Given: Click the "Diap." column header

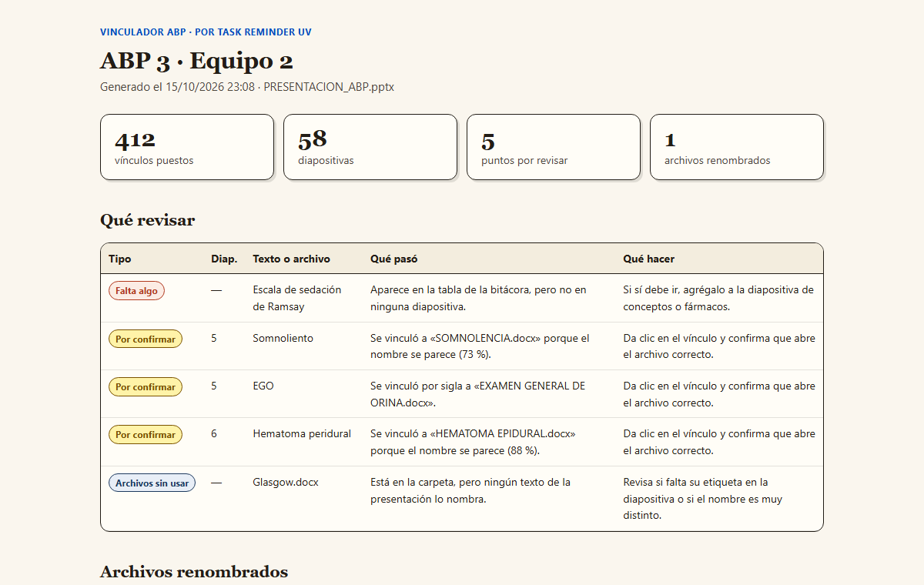Looking at the screenshot, I should coord(224,259).
